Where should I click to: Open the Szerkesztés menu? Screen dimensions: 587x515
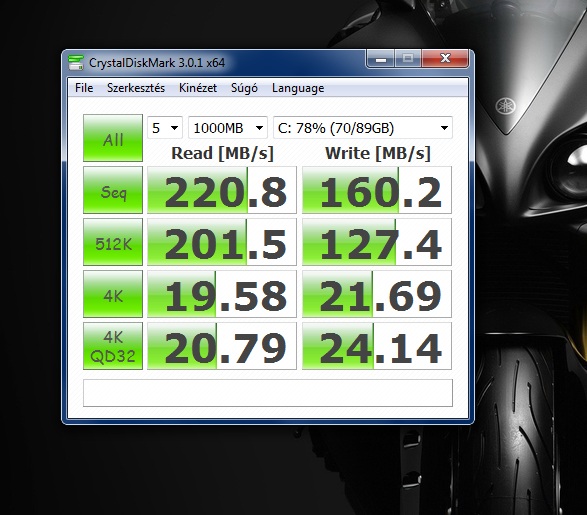point(136,88)
